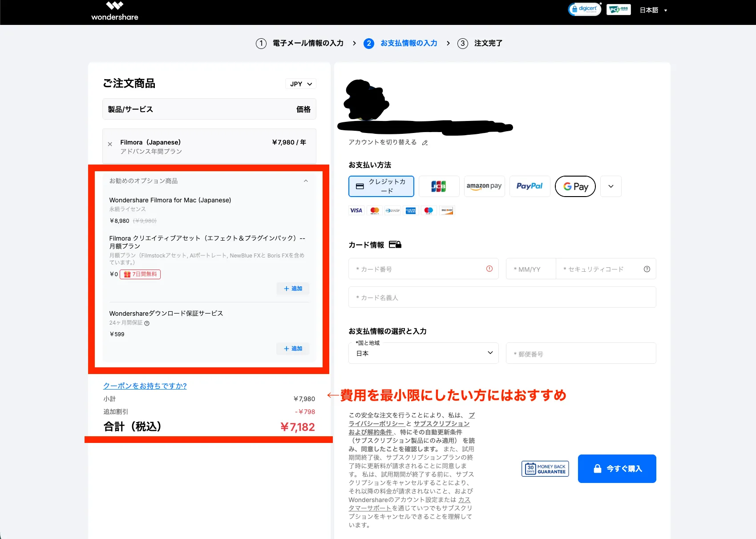Select JCB payment method
Viewport: 756px width, 539px height.
point(439,186)
